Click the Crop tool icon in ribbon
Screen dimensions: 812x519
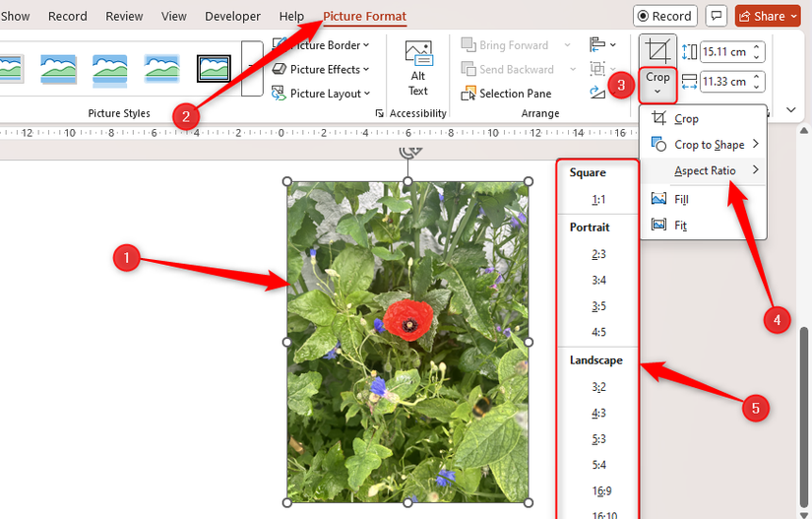[x=657, y=51]
